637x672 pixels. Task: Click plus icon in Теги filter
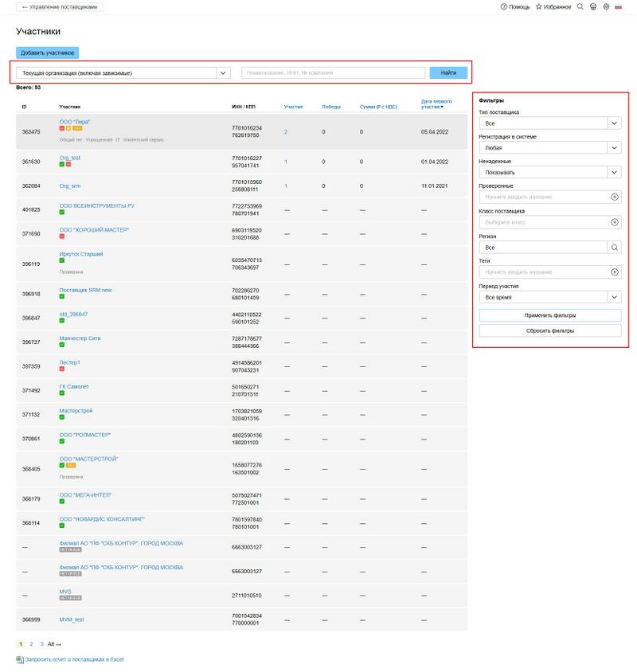(614, 272)
